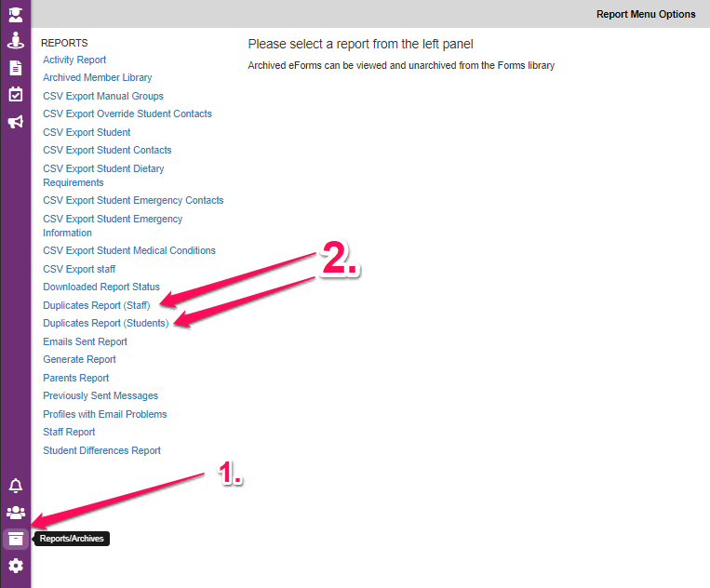Open Duplicates Report (Staff)
The height and width of the screenshot is (588, 710).
[96, 305]
